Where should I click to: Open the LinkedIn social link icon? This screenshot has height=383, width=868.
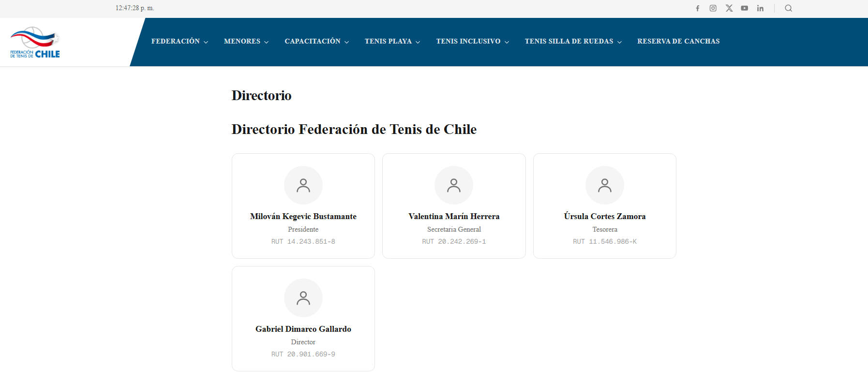(760, 8)
